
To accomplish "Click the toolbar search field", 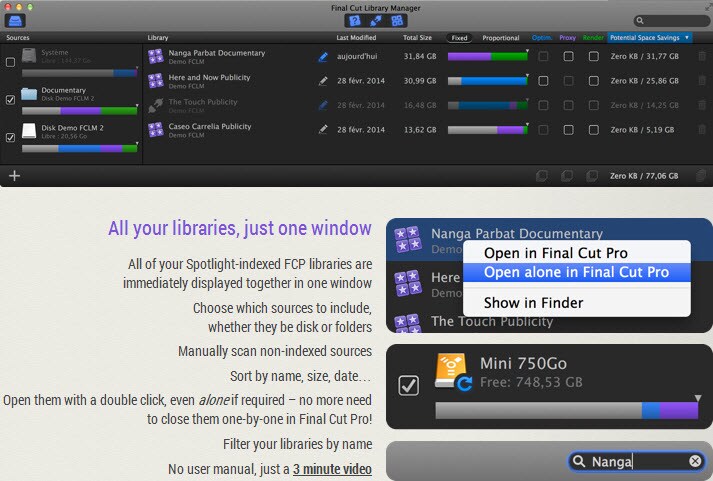I will (671, 20).
